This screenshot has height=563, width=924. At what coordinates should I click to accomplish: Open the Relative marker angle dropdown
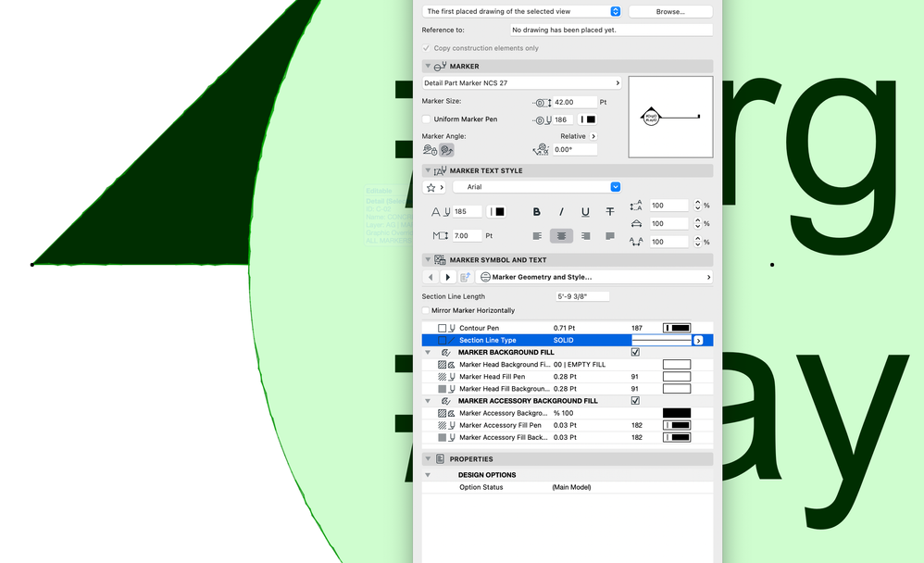(x=593, y=136)
